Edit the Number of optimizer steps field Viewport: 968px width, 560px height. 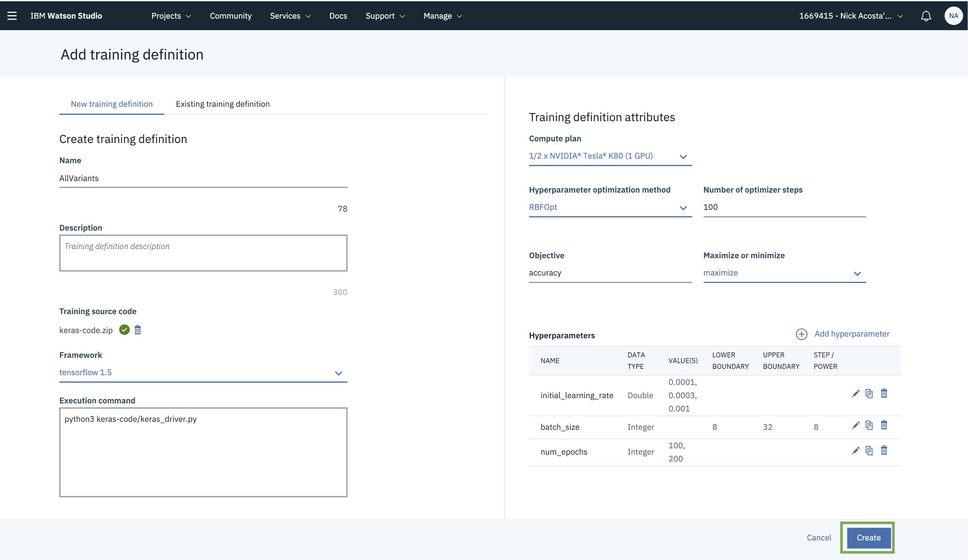point(785,208)
